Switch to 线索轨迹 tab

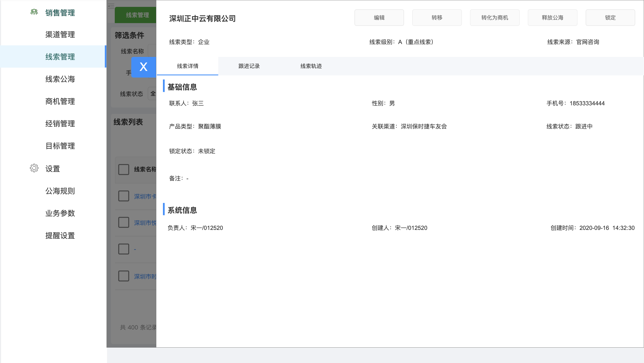311,66
